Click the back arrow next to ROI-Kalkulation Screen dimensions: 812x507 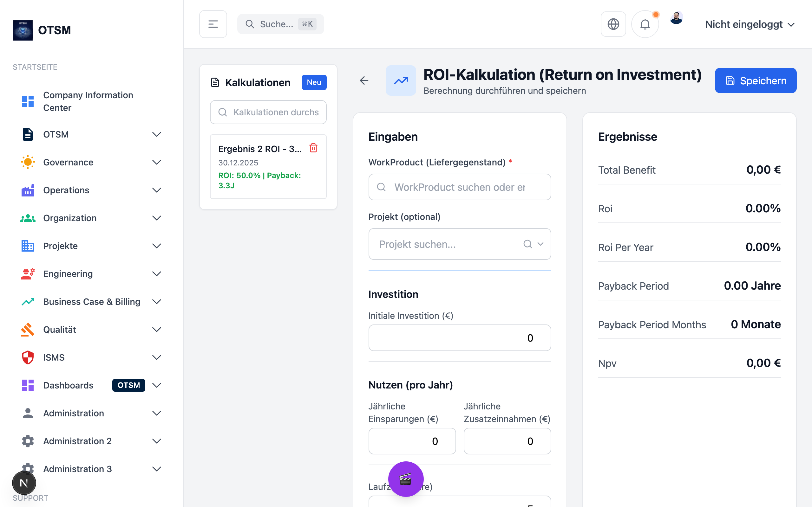click(x=364, y=80)
